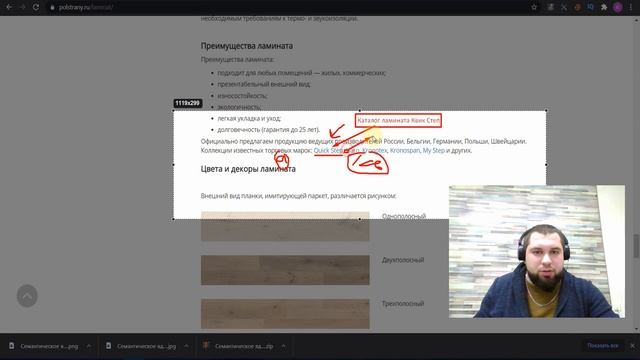This screenshot has width=640, height=360.
Task: Open the Kronotex brand link
Action: pos(374,150)
